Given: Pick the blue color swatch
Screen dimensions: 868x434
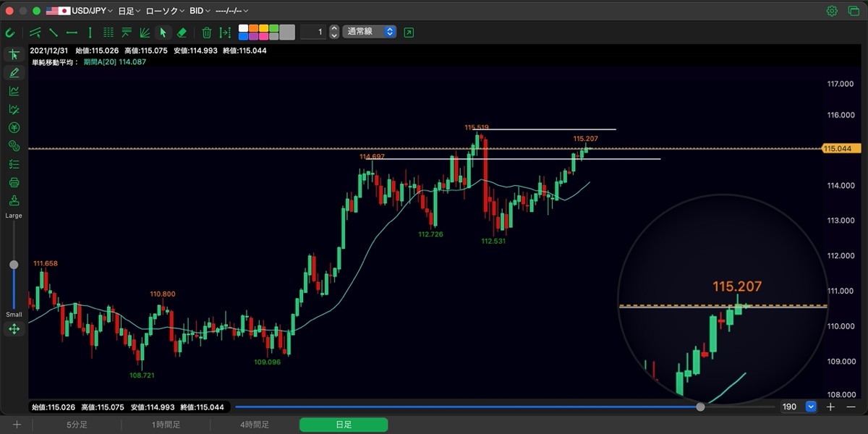Looking at the screenshot, I should pos(243,36).
